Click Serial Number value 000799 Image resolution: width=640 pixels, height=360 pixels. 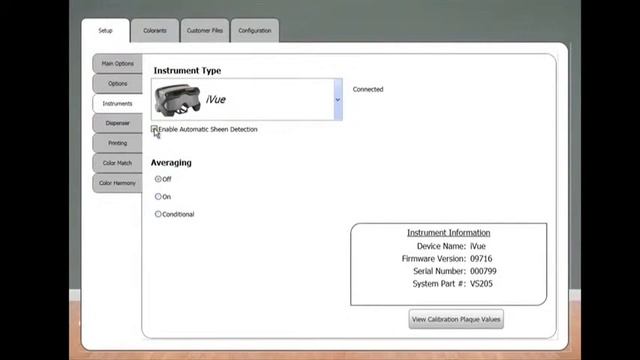(483, 271)
